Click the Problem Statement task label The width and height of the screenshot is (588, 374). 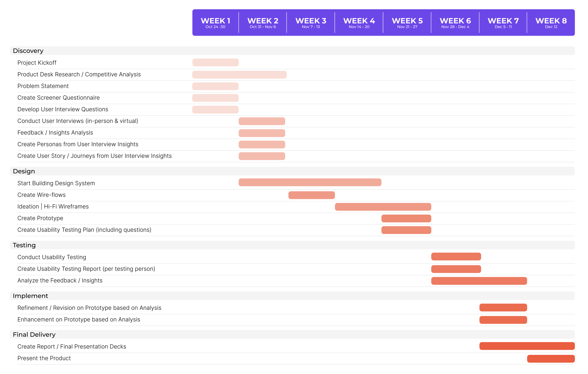tap(43, 86)
